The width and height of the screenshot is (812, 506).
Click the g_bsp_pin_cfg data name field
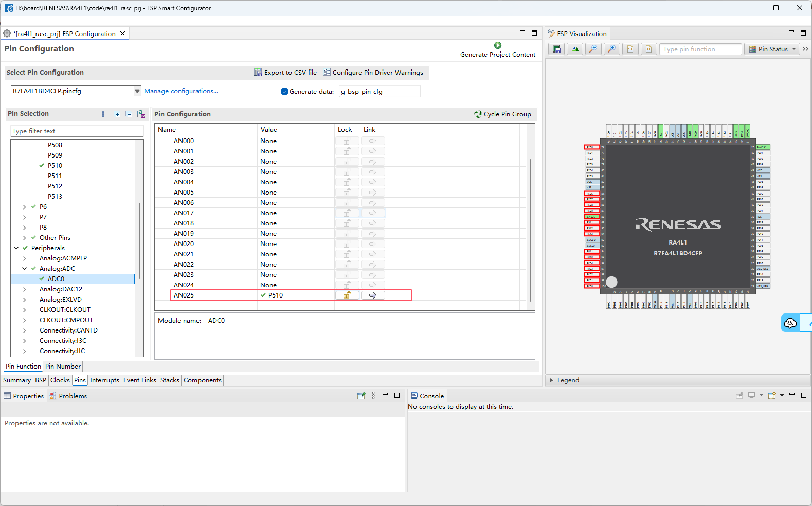380,92
